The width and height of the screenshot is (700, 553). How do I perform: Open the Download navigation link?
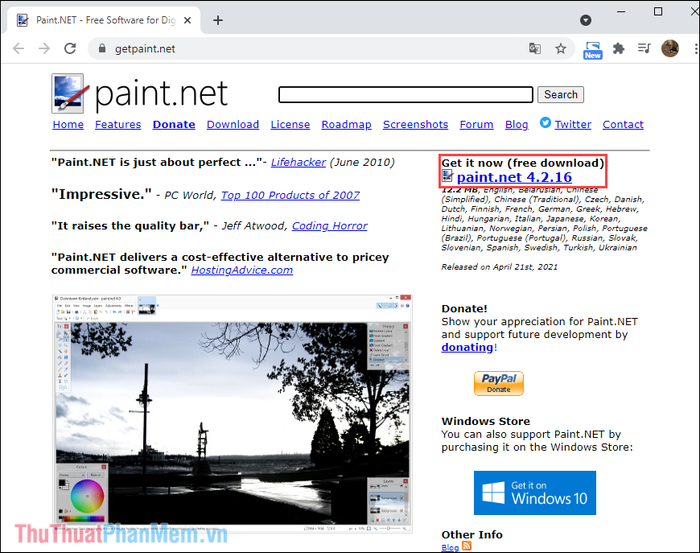[x=233, y=125]
